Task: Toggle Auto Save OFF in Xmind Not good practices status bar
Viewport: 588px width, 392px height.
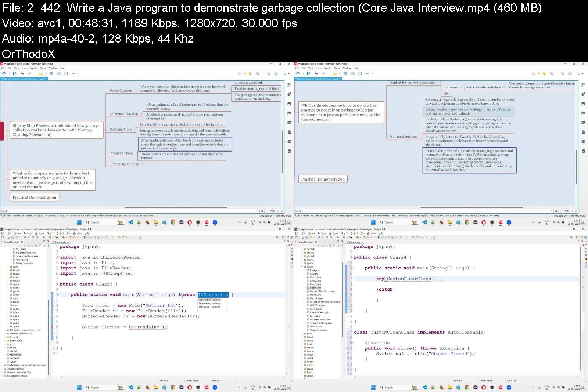Action: [x=561, y=216]
